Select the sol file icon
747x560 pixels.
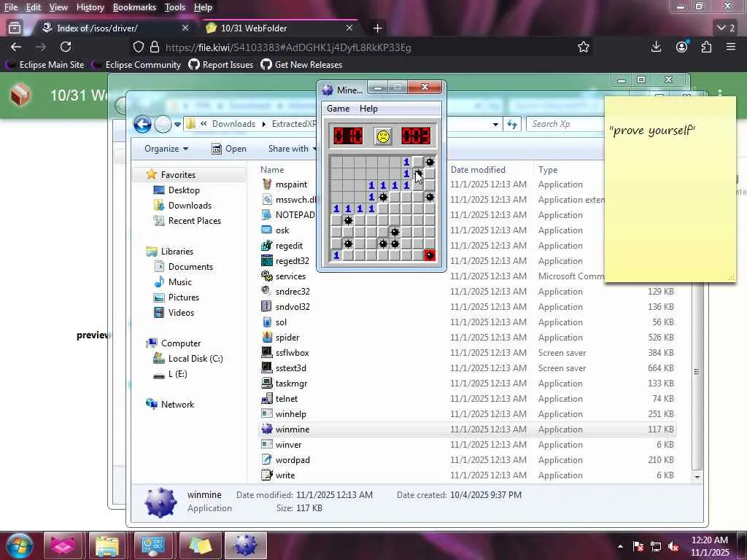[267, 322]
